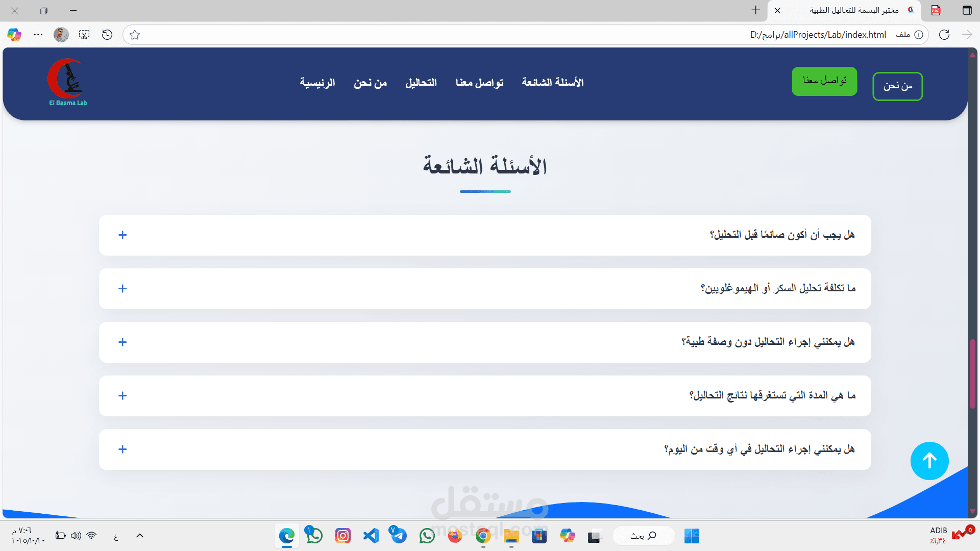The height and width of the screenshot is (551, 980).
Task: Go to الرئيسية nav menu item
Action: pos(317,83)
